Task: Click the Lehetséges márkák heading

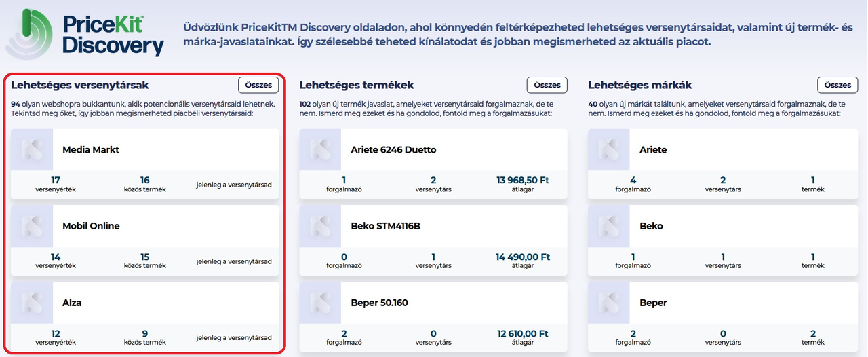Action: tap(640, 85)
